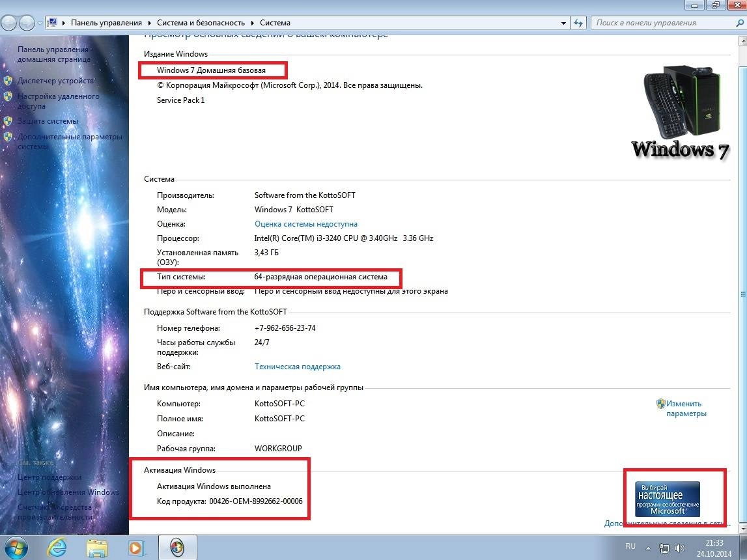Restore down the window button
747x560 pixels.
(715, 5)
